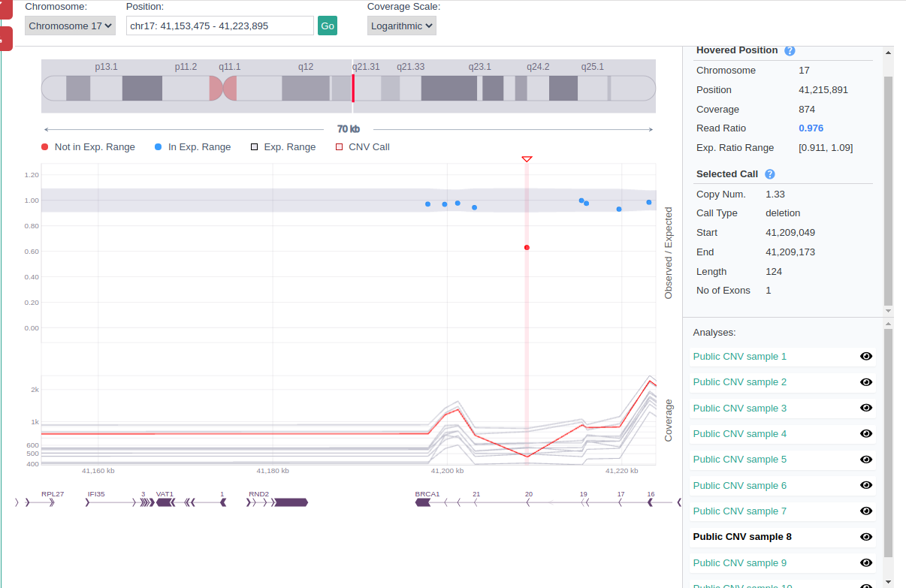
Task: Select Public CNV sample 9 from list
Action: [739, 563]
